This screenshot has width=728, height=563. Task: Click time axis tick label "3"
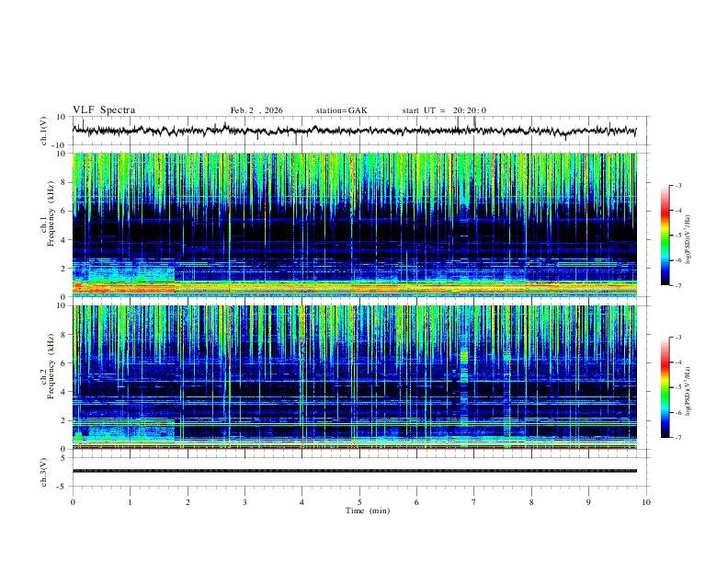245,502
